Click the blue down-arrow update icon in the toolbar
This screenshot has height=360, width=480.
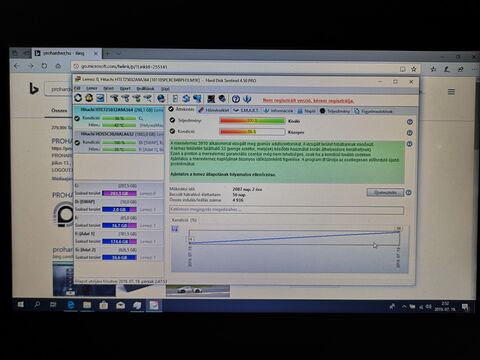coord(247,99)
